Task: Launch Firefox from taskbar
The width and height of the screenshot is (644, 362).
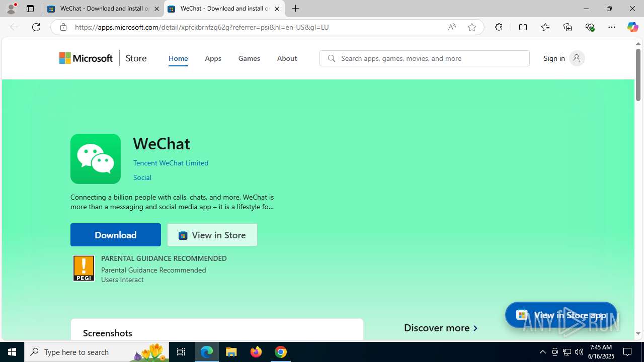Action: [256, 352]
